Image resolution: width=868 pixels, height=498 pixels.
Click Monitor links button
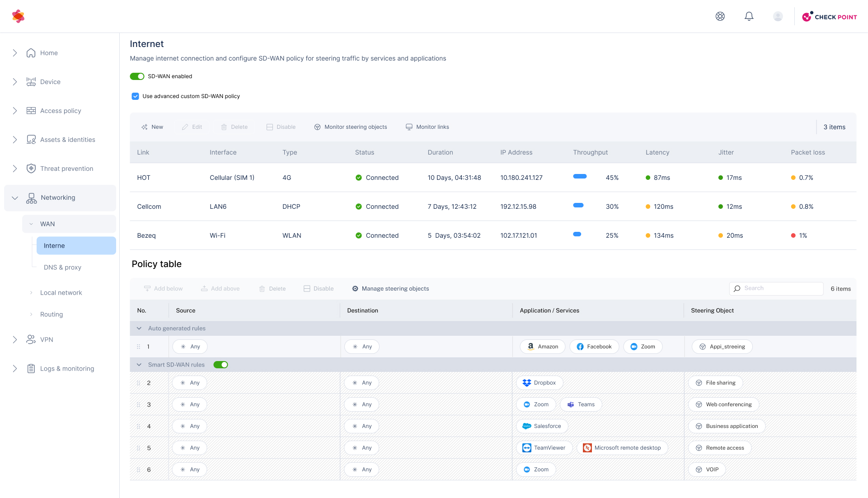[x=427, y=127]
